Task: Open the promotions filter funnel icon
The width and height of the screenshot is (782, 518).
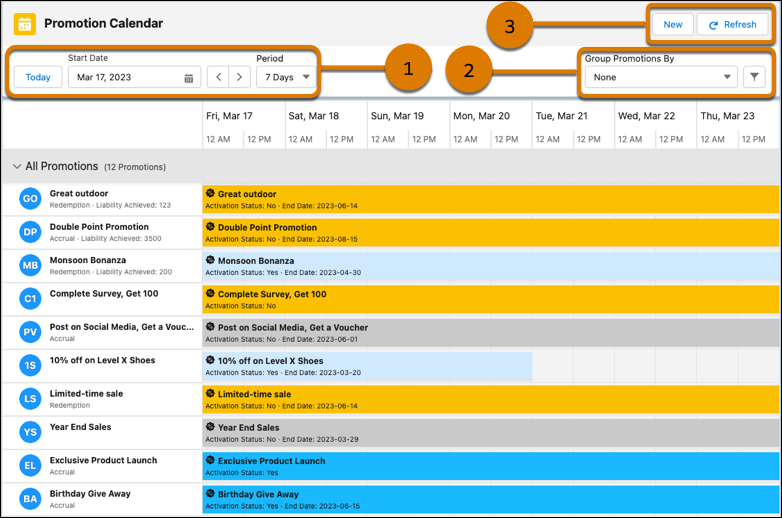Action: click(x=754, y=77)
